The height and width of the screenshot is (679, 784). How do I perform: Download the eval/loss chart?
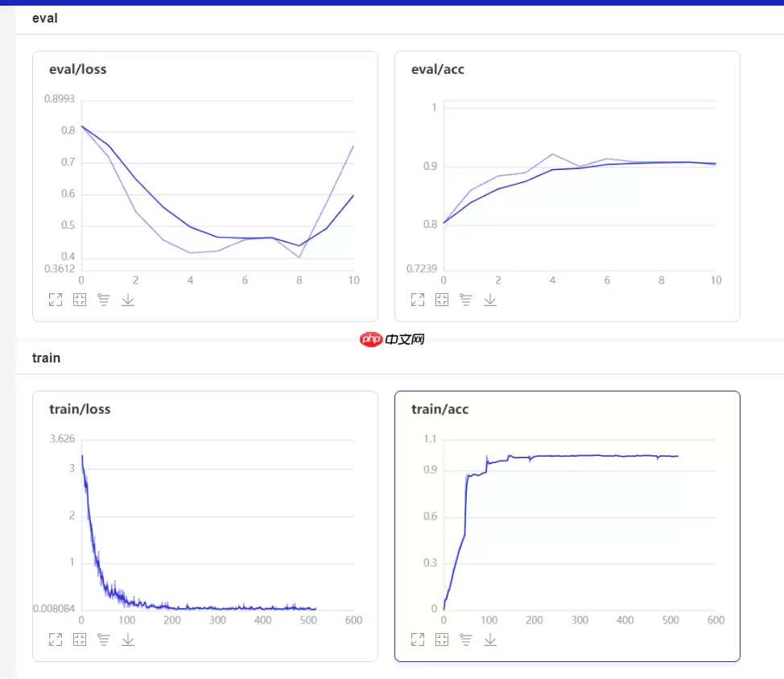[x=128, y=300]
